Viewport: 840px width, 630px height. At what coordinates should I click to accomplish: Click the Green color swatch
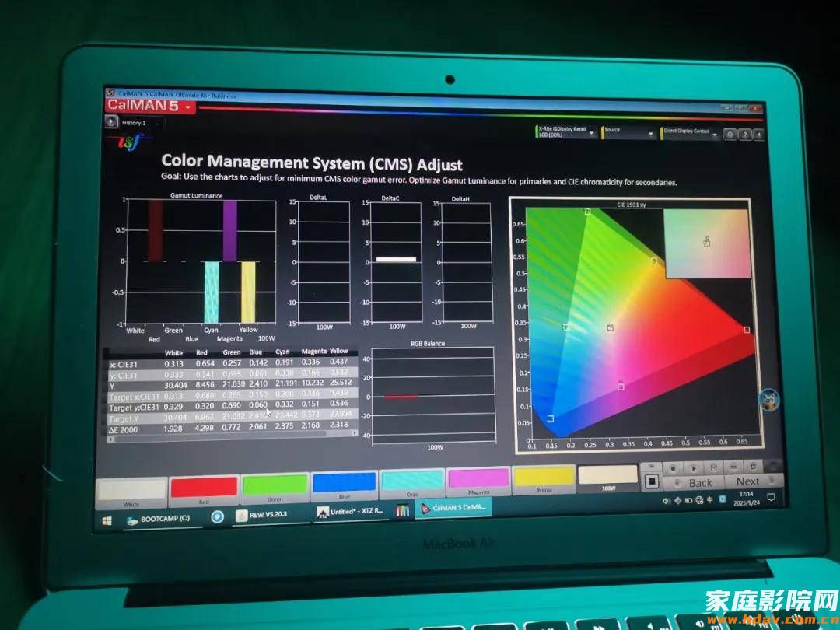[x=275, y=488]
